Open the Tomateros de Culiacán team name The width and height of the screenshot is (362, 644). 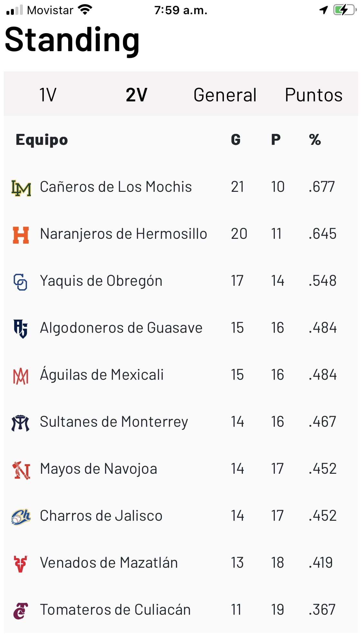point(115,610)
